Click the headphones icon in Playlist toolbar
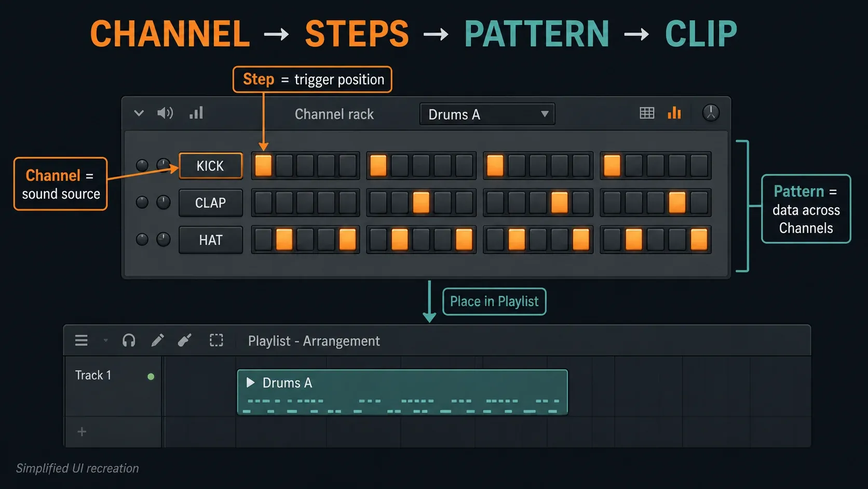Viewport: 868px width, 489px height. coord(129,340)
